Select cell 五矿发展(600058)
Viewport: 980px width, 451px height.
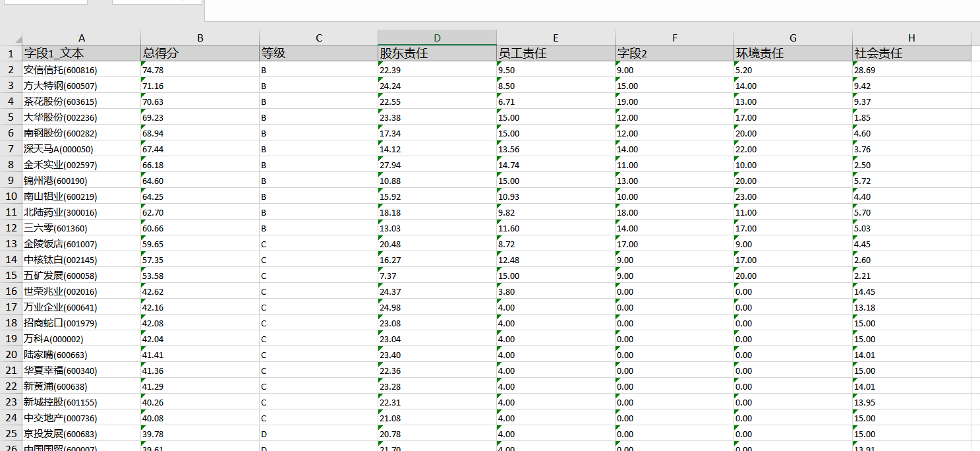82,275
